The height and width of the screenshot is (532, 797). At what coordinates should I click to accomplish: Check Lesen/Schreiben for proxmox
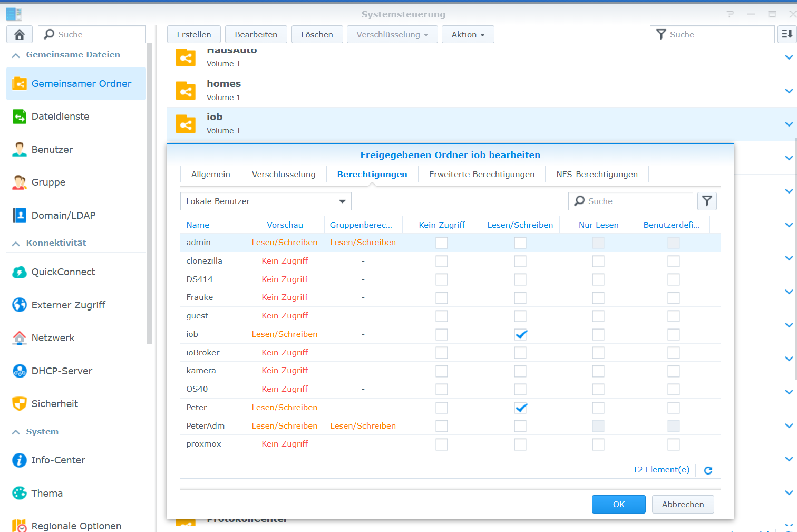[x=520, y=444]
